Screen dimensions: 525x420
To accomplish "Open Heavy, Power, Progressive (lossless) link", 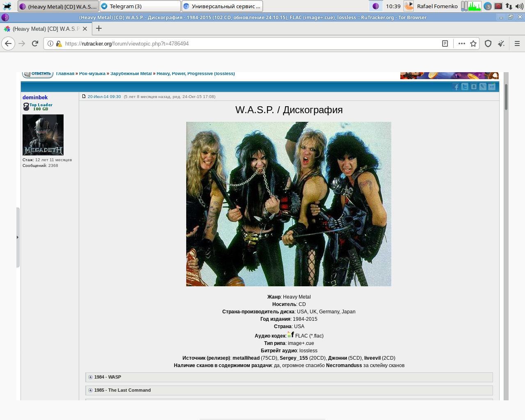I will point(196,73).
